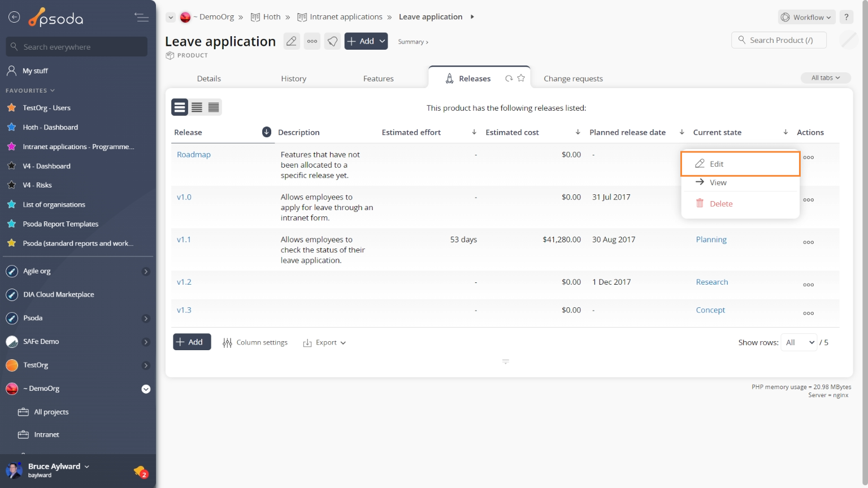868x488 pixels.
Task: Open actions dots for the v1.1 row
Action: point(809,242)
